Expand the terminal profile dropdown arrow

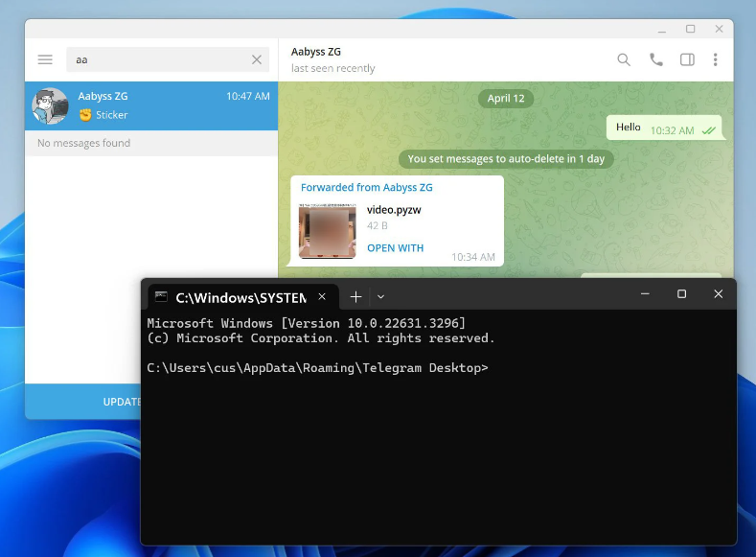point(380,297)
